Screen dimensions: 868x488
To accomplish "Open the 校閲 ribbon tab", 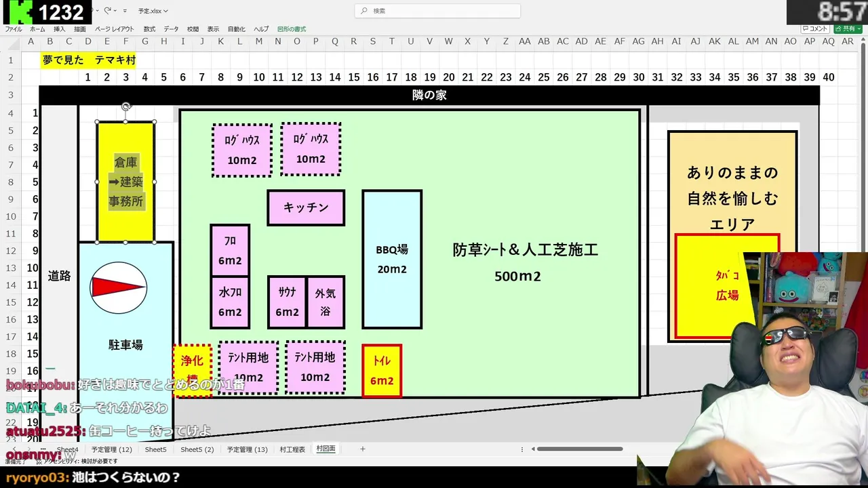I will point(193,29).
